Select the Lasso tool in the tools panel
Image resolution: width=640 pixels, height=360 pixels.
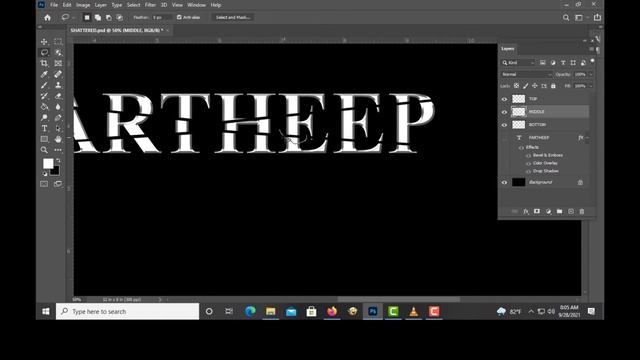pos(44,52)
